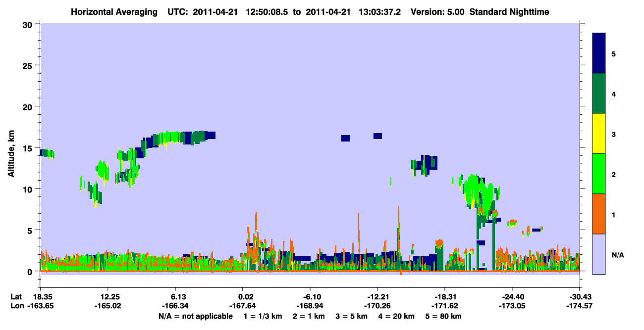Click 'N/A = not applicable' legend note
This screenshot has height=330, width=644.
195,316
